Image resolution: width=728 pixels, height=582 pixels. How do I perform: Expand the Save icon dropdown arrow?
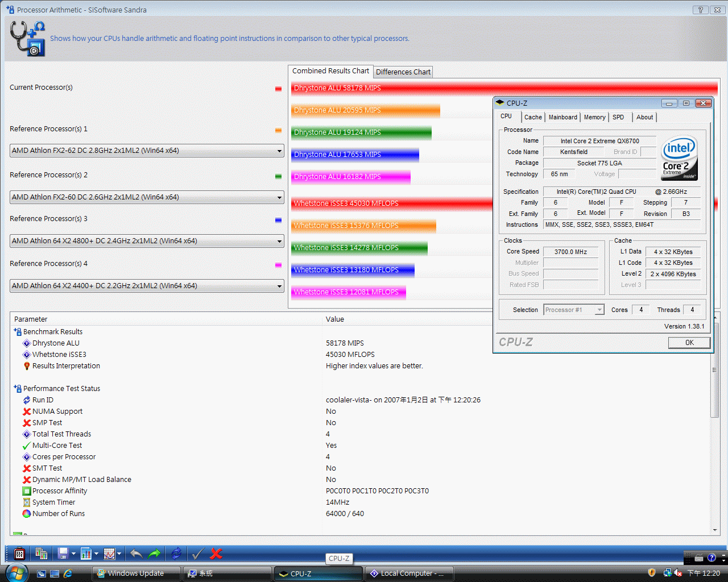(73, 554)
